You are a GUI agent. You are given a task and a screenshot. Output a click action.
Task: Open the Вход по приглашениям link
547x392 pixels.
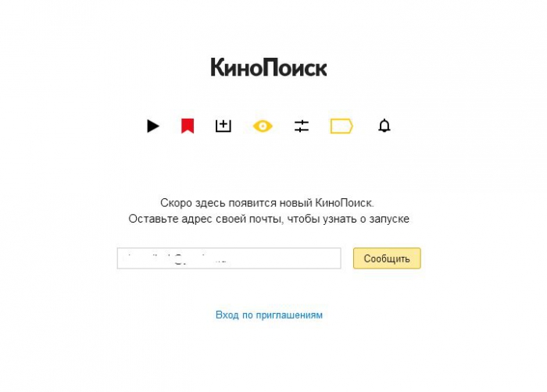269,315
